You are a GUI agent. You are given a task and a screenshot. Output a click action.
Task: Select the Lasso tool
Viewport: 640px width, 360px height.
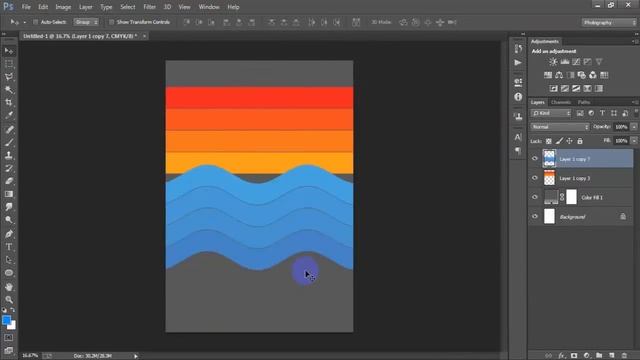click(x=9, y=77)
